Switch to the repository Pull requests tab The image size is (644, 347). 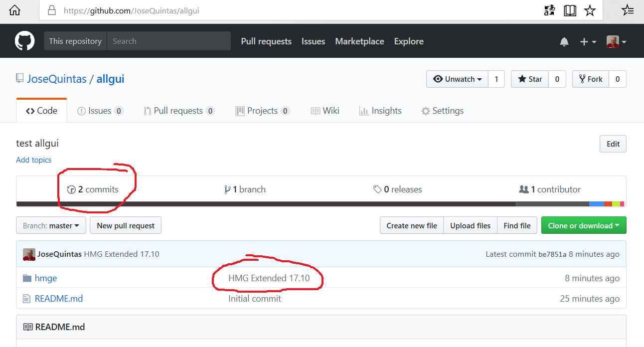click(179, 111)
